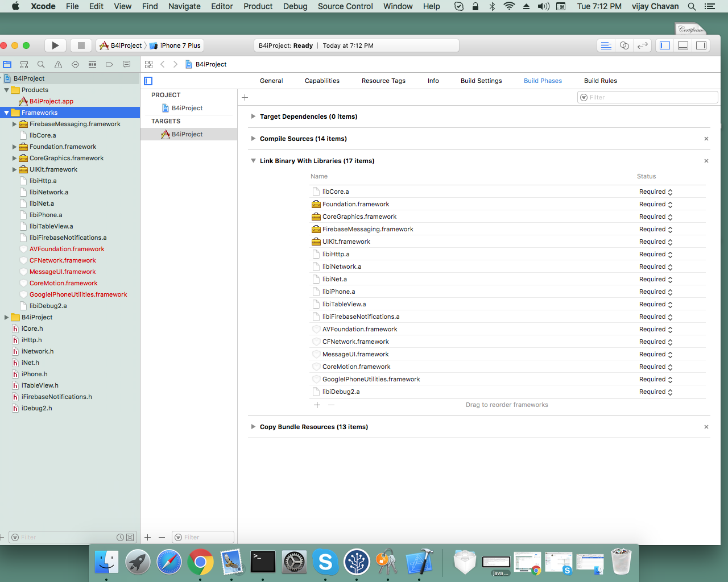728x582 pixels.
Task: Open Google Chrome from the Dock
Action: click(x=200, y=562)
